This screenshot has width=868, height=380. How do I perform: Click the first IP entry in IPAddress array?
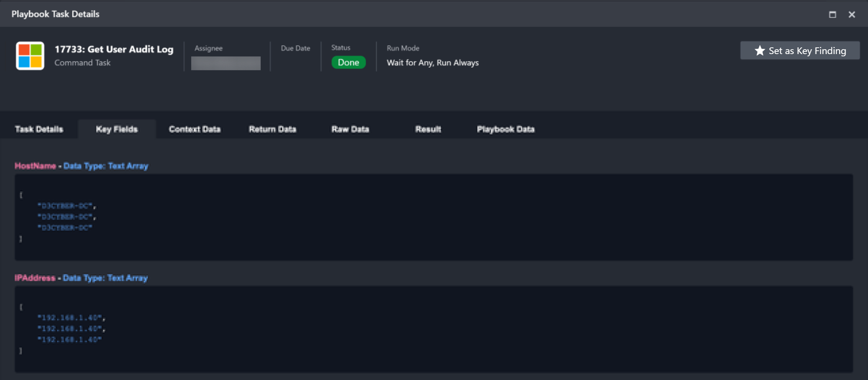(70, 318)
